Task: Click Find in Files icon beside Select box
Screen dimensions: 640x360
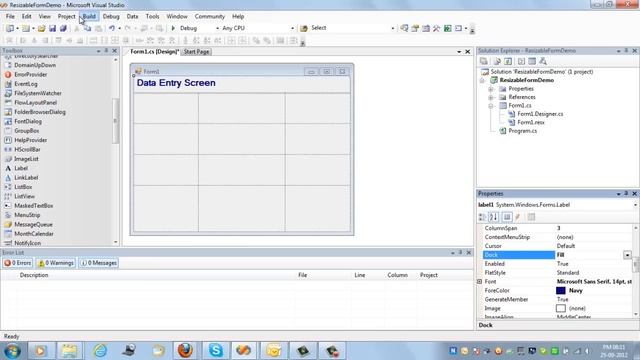Action: [304, 28]
